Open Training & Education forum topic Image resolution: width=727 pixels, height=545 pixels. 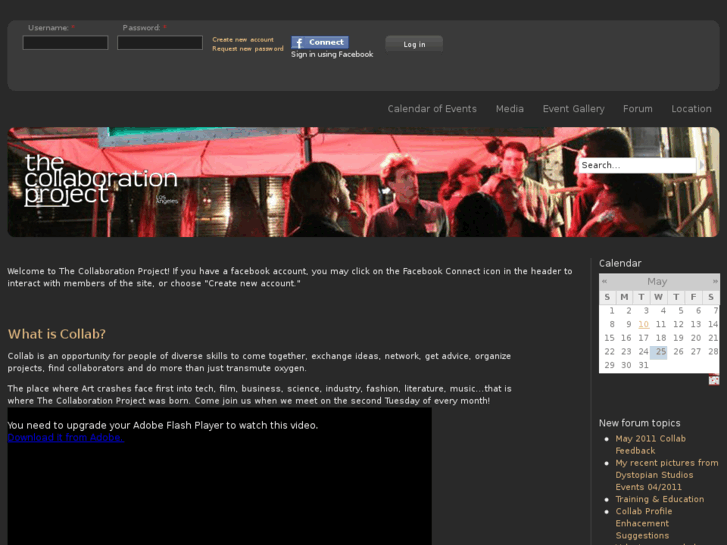point(659,499)
